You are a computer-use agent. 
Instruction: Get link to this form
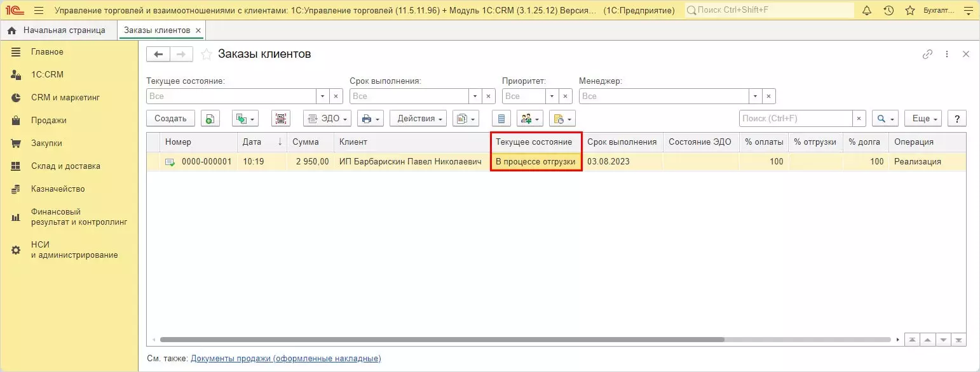927,55
